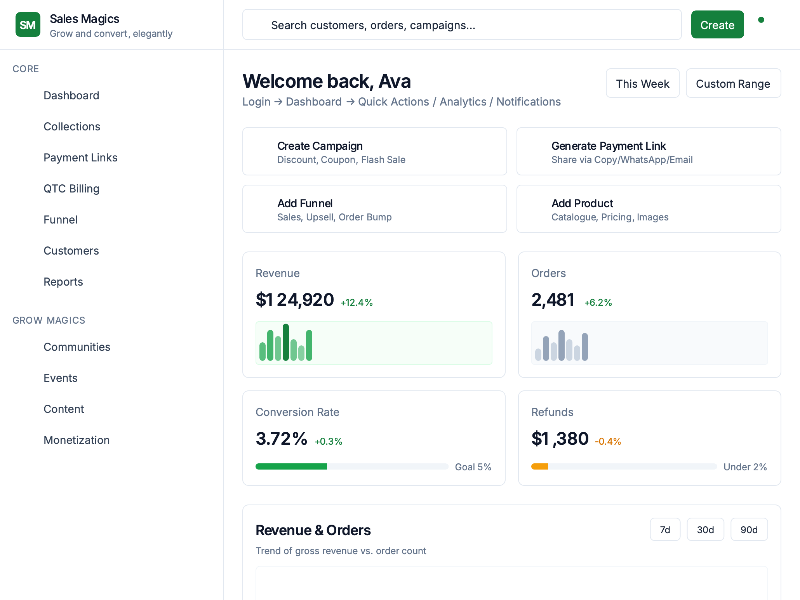Open the Monetization page

coord(76,440)
